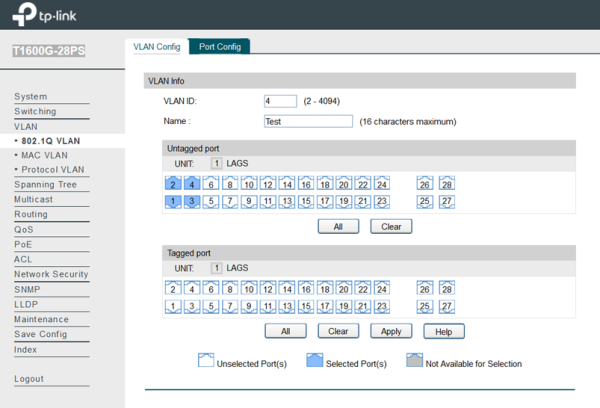600x408 pixels.
Task: Clear all untagged port selections
Action: pos(391,227)
